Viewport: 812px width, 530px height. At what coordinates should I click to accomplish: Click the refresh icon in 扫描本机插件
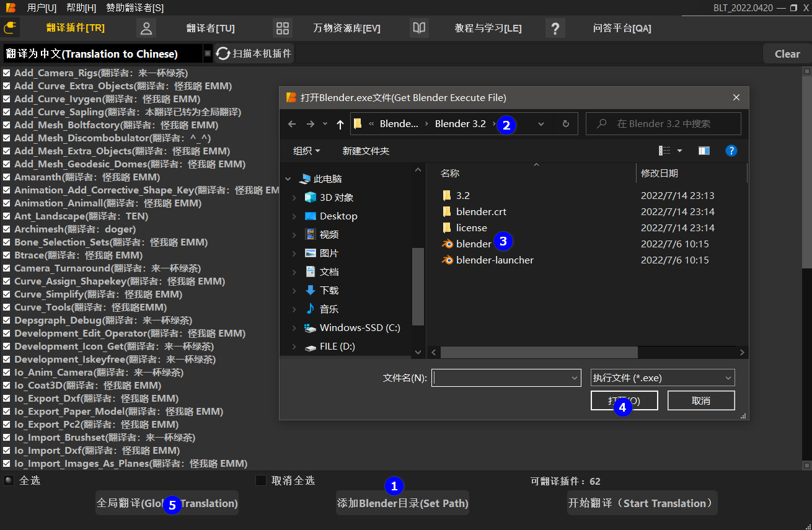(223, 54)
